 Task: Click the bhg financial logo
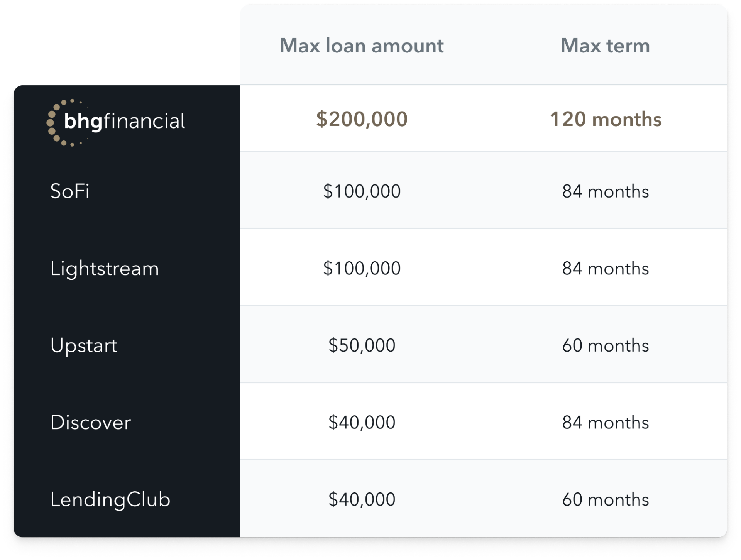[116, 122]
